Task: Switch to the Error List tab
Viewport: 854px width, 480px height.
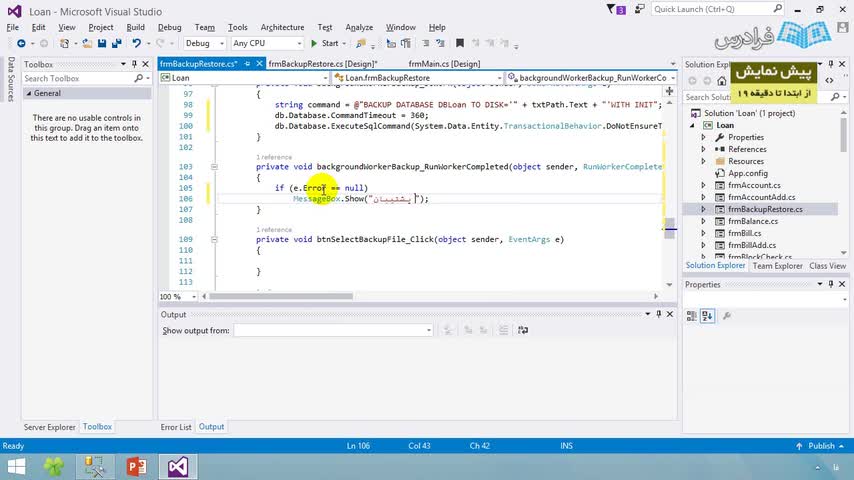Action: [x=176, y=427]
